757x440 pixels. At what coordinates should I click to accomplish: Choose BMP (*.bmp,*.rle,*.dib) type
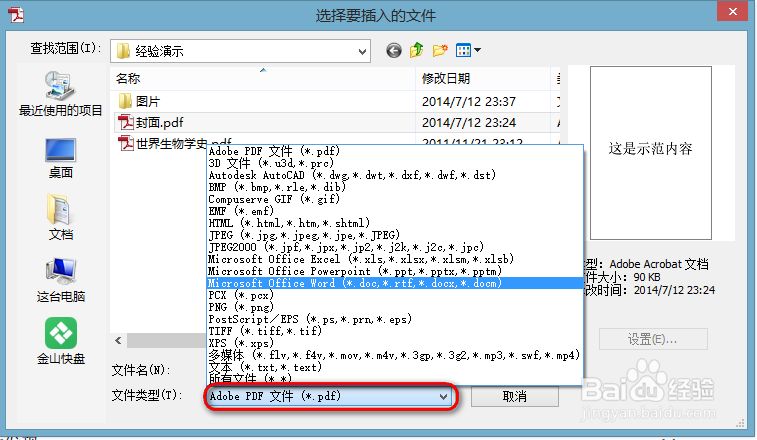point(394,187)
